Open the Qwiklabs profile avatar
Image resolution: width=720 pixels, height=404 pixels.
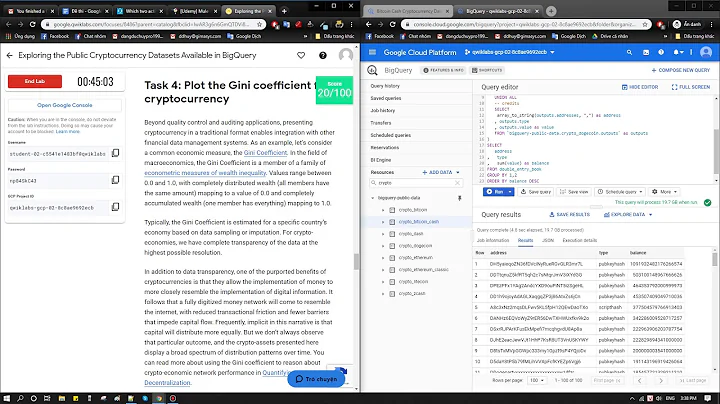pos(346,55)
